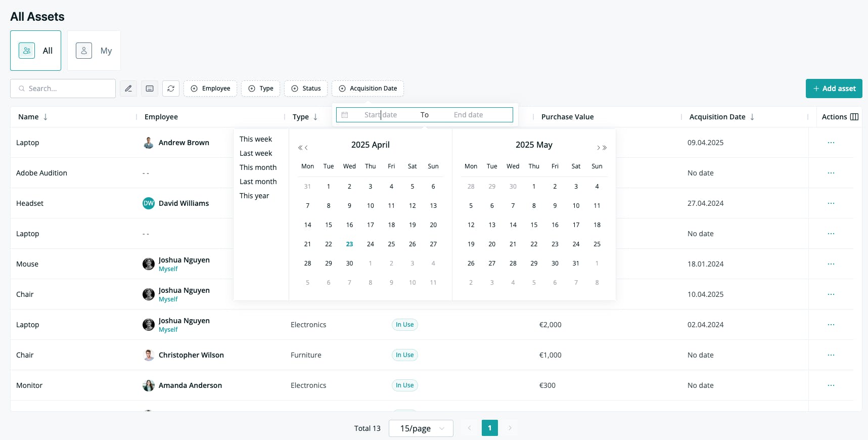Click the Search input box
This screenshot has height=440, width=868.
63,89
